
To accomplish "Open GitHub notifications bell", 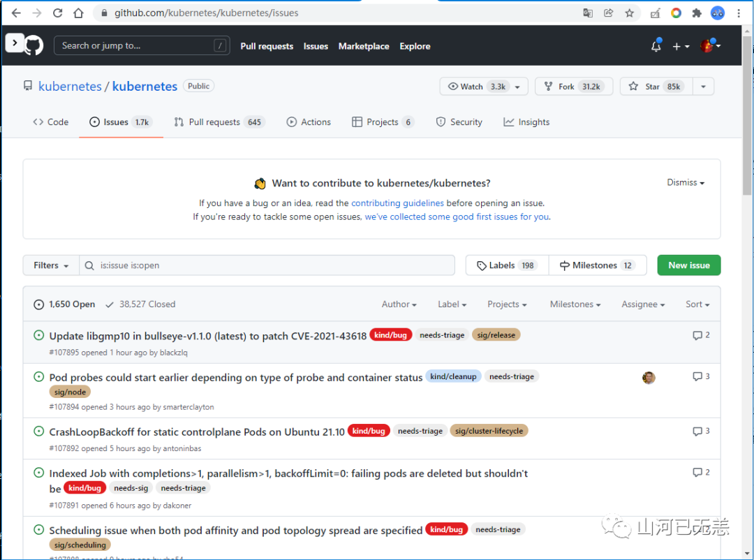I will coord(656,45).
